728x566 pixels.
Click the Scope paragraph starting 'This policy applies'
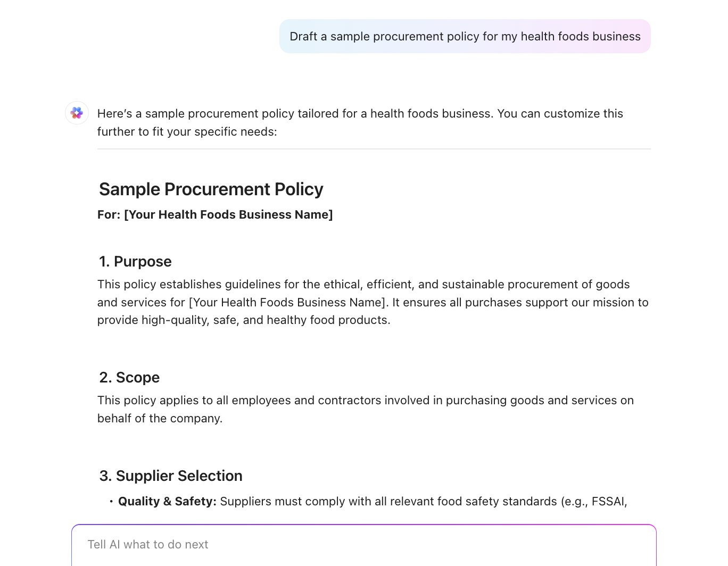click(365, 400)
